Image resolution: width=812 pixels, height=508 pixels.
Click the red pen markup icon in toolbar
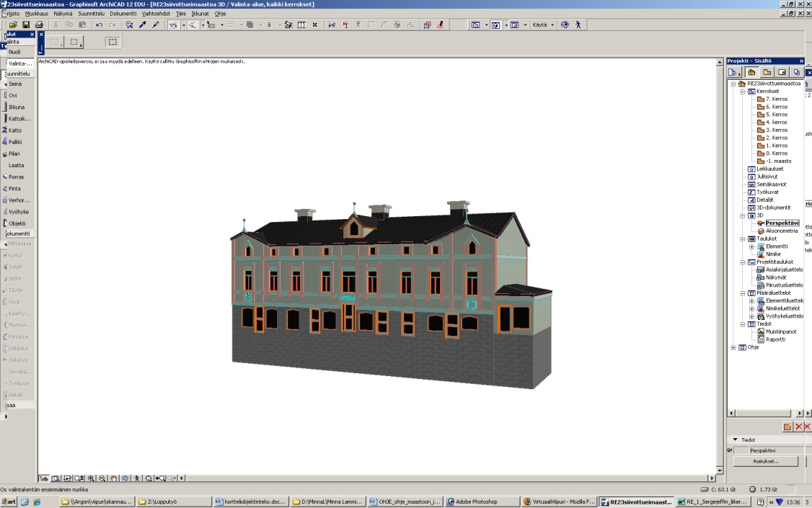[440, 24]
